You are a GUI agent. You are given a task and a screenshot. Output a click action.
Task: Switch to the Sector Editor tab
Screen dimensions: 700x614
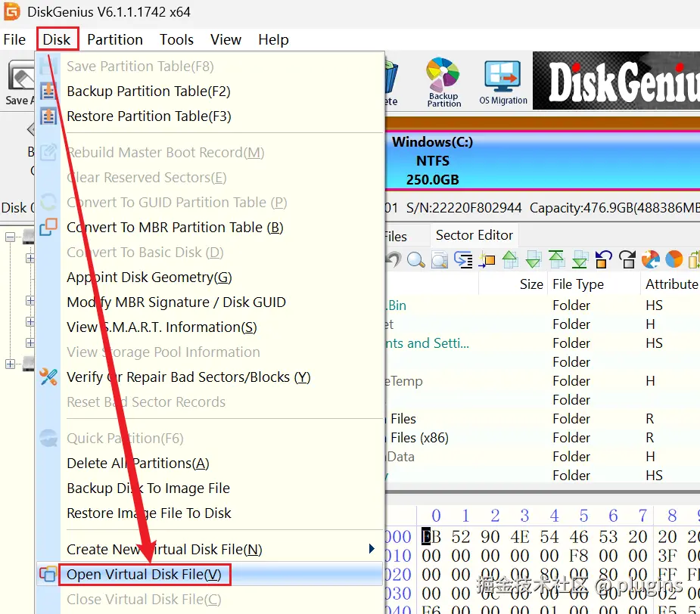click(x=474, y=235)
